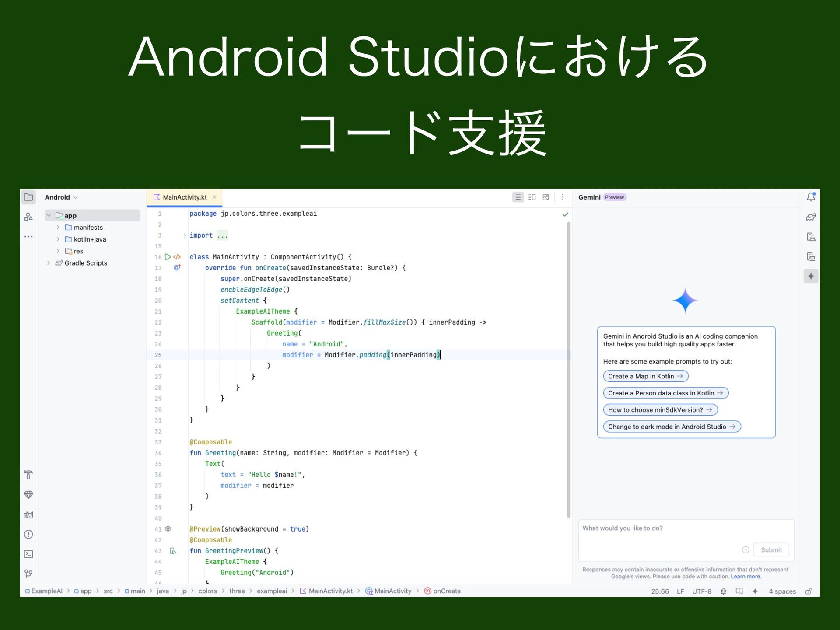Open Notifications bell icon
840x630 pixels.
tap(811, 197)
